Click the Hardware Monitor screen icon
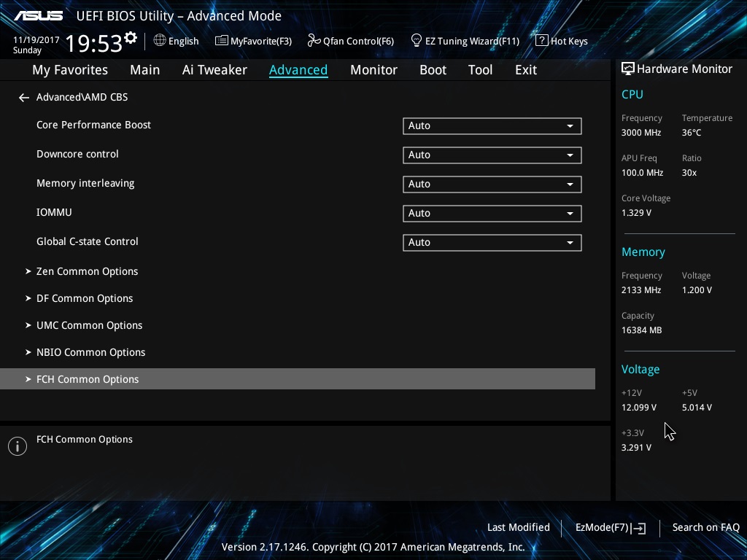747x560 pixels. click(628, 69)
